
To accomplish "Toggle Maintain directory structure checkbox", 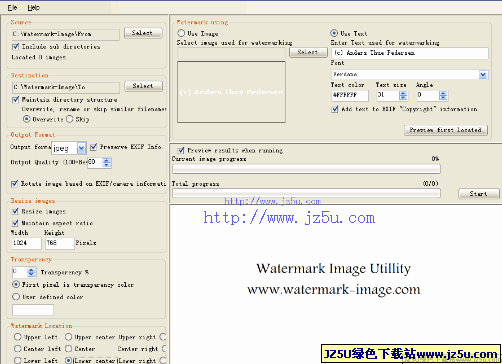I will [15, 100].
